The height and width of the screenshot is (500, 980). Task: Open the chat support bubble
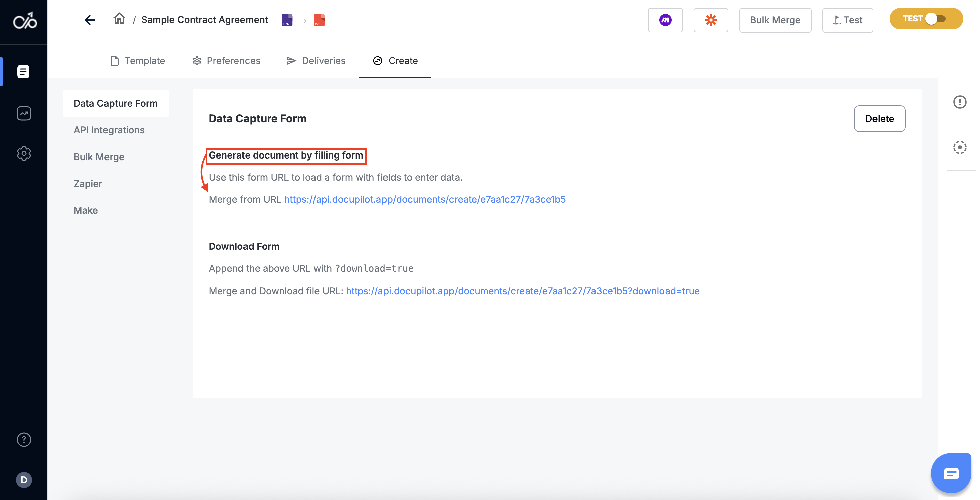pos(951,473)
